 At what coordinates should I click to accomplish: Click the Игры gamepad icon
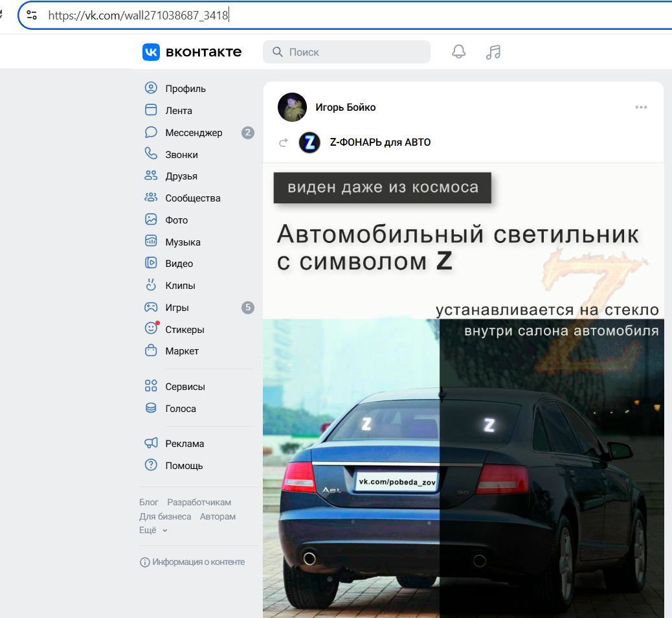tap(151, 307)
